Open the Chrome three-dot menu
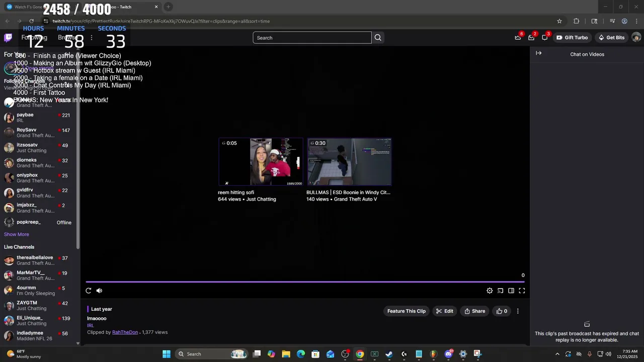This screenshot has height=362, width=644. tap(636, 21)
